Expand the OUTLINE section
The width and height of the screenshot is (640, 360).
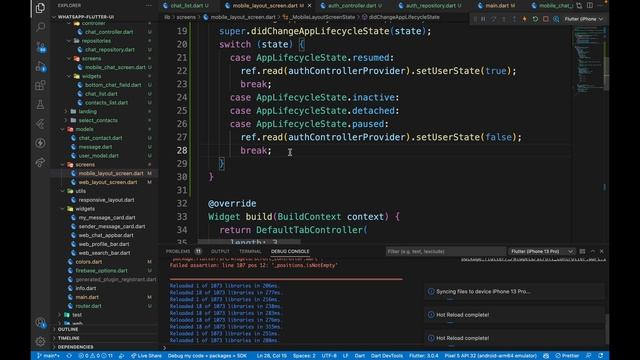click(67, 329)
